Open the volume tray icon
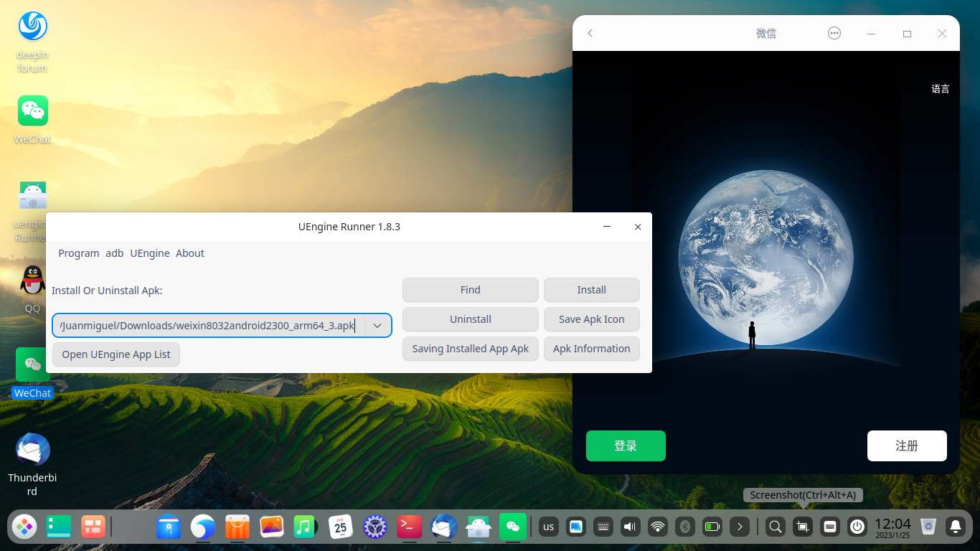 pos(630,527)
